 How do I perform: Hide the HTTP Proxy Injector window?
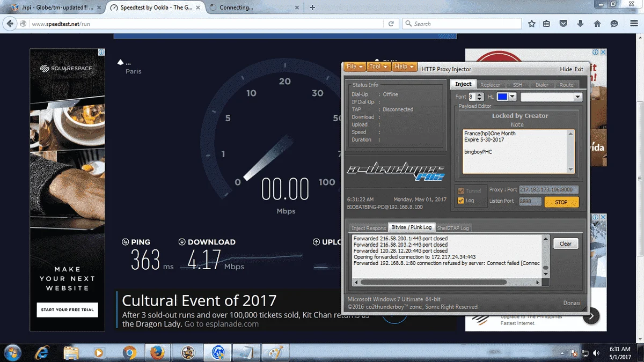566,69
